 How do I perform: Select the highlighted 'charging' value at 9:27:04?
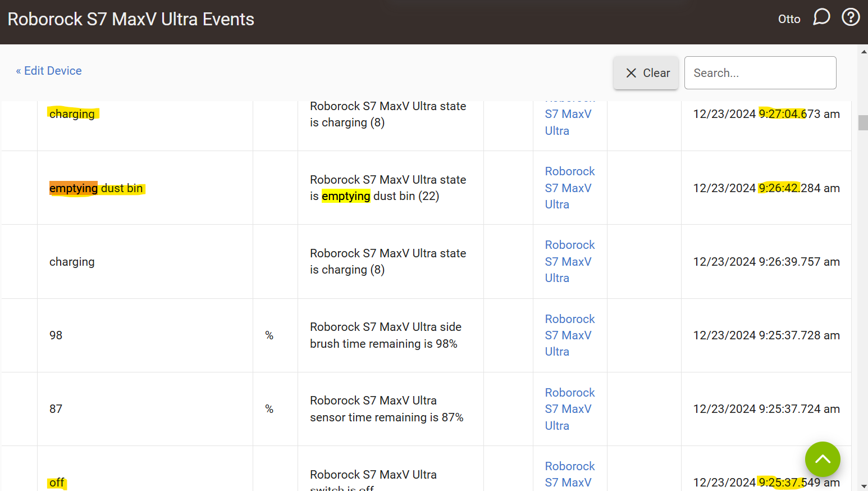[72, 114]
